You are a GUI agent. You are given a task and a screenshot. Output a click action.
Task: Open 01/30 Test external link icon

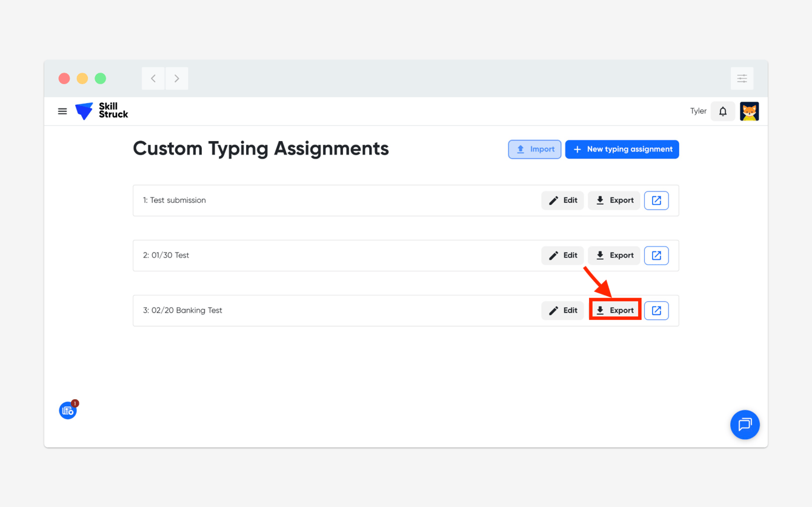[x=656, y=256]
